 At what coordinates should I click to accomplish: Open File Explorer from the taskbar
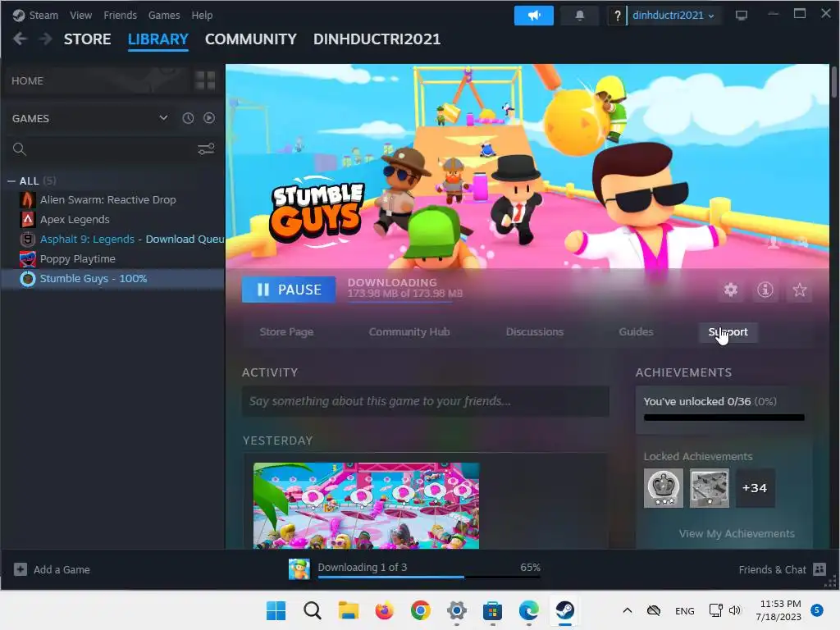(x=348, y=610)
